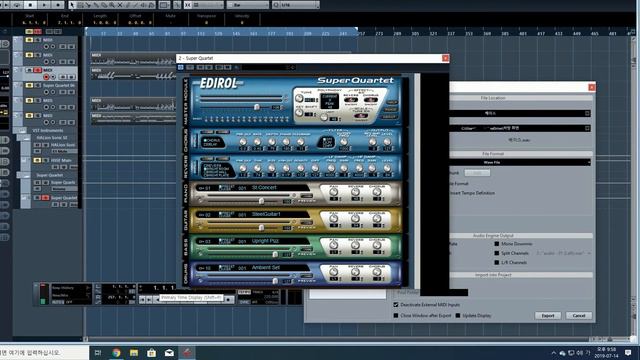Toggle mute on the first MIDI track
640x360 pixels.
point(29,40)
